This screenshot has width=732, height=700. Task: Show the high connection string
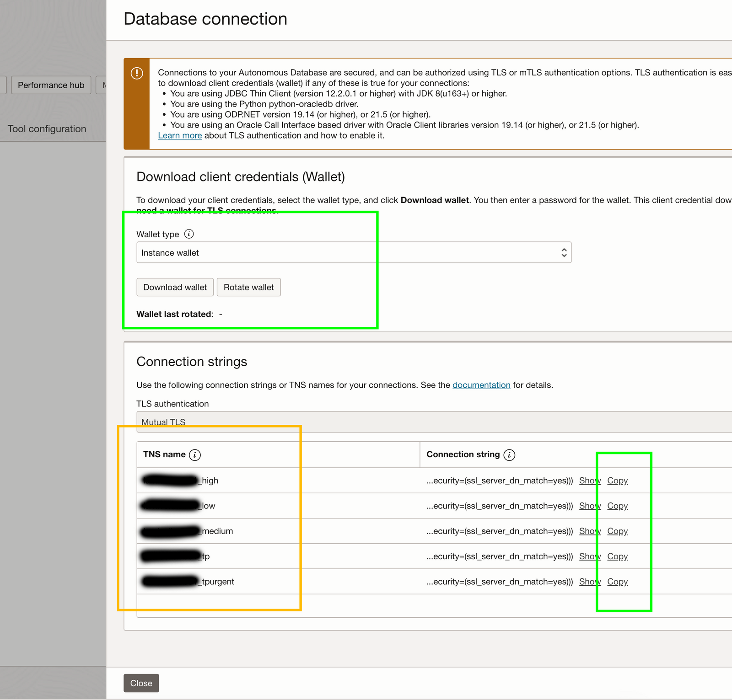pos(590,481)
